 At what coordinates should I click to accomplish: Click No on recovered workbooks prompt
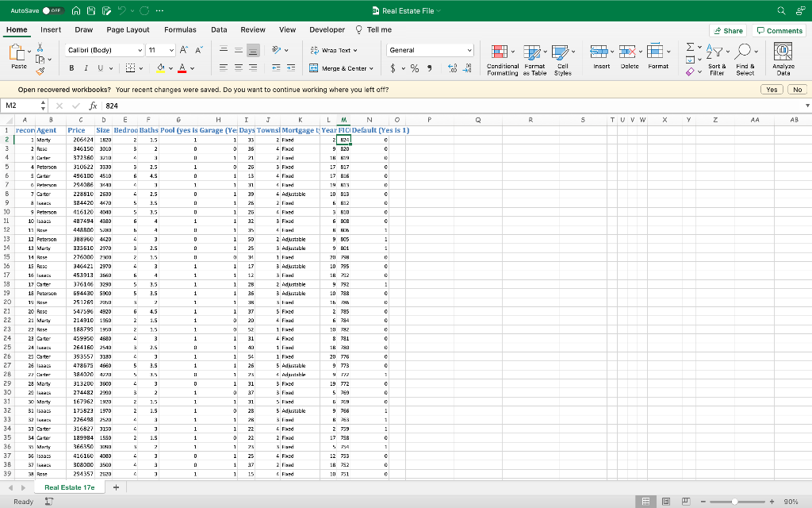(798, 90)
